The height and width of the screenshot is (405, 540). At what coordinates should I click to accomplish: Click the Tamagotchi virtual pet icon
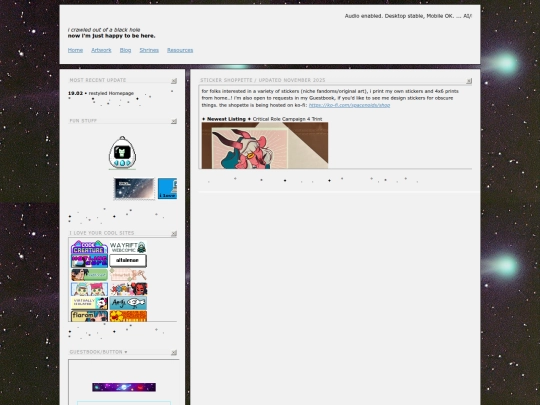122,153
